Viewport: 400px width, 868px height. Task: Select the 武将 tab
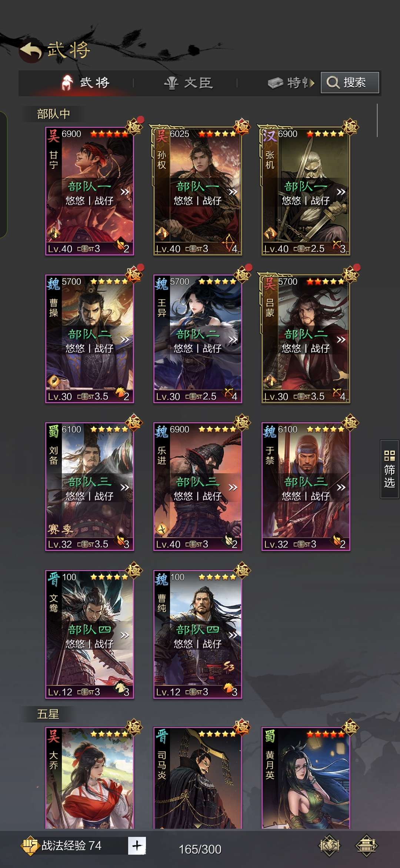pyautogui.click(x=86, y=83)
